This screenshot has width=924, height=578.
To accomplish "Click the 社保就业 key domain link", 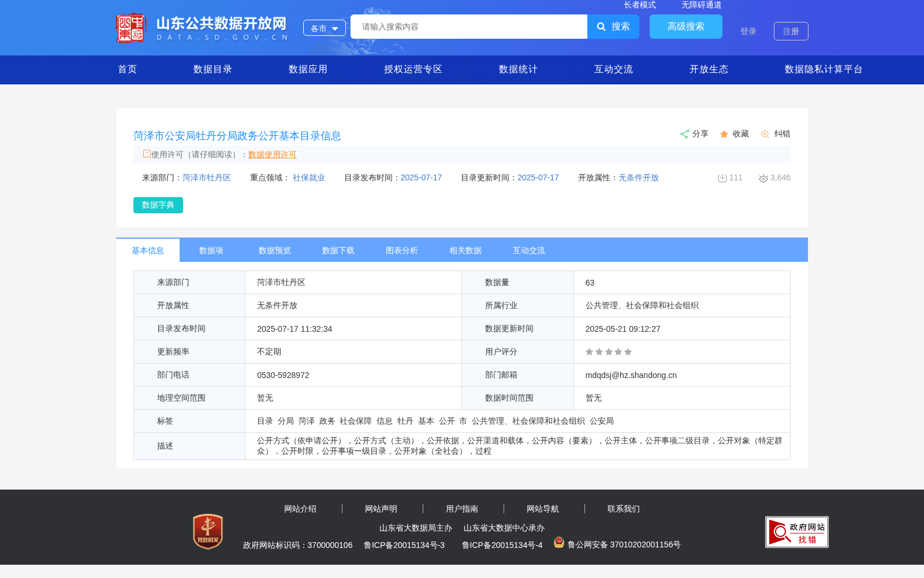I will point(309,177).
